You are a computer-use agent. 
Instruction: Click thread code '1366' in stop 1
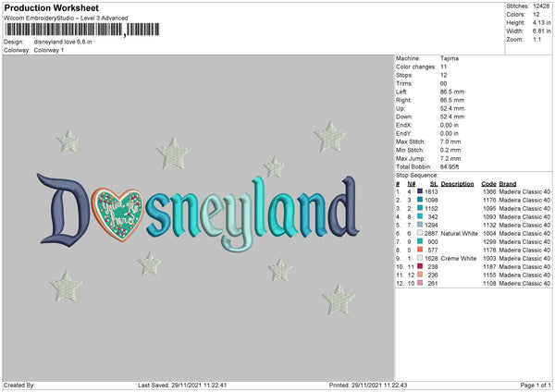(489, 191)
